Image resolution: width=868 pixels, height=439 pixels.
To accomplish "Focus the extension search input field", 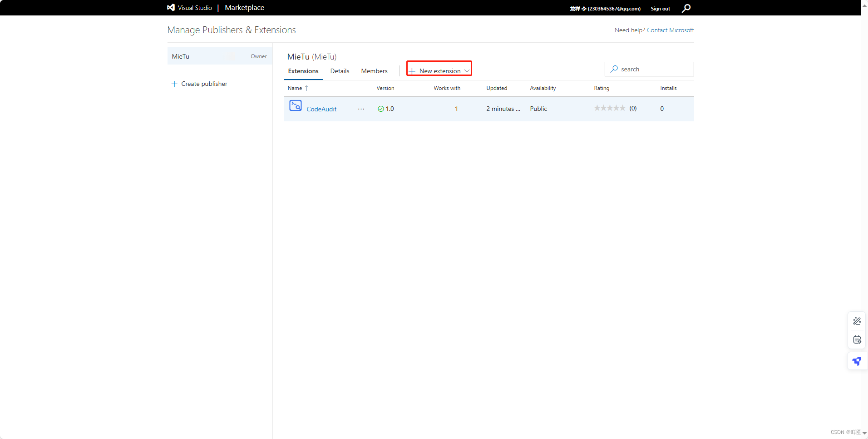I will (x=649, y=69).
